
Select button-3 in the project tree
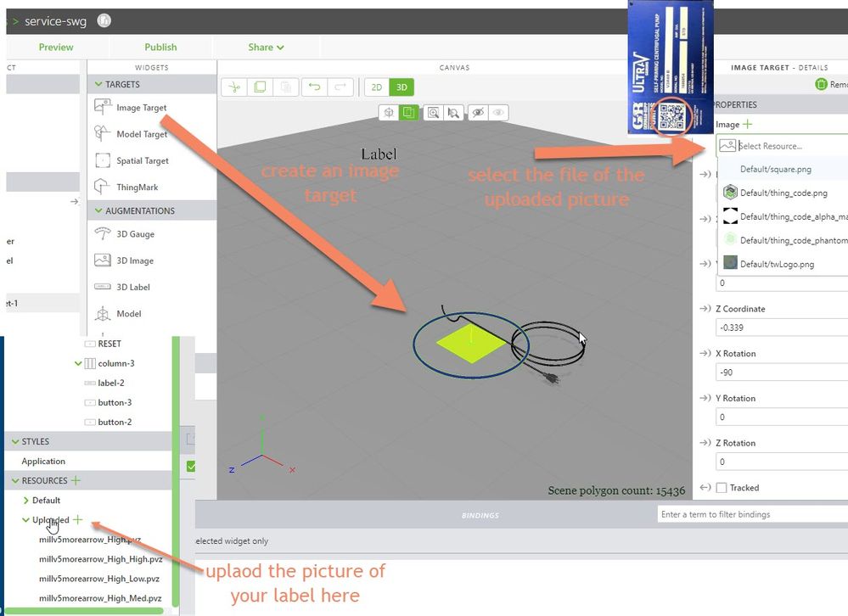(115, 402)
